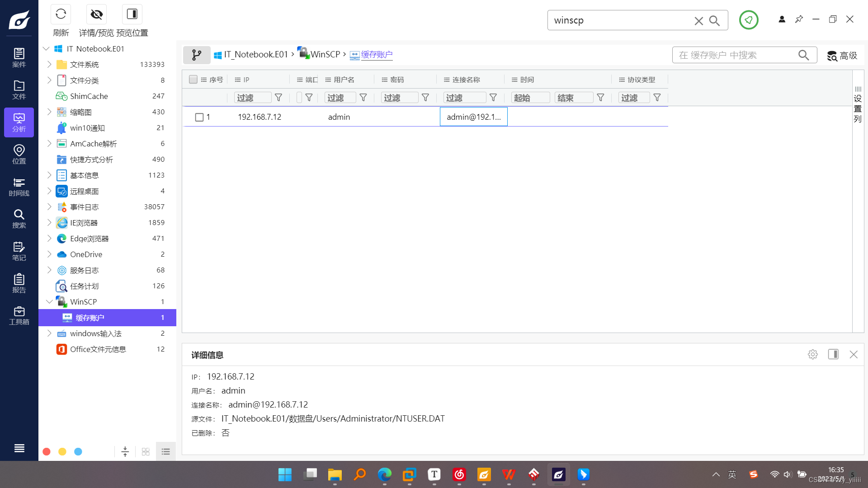Check the checkbox for table row 1
This screenshot has height=488, width=868.
(199, 117)
